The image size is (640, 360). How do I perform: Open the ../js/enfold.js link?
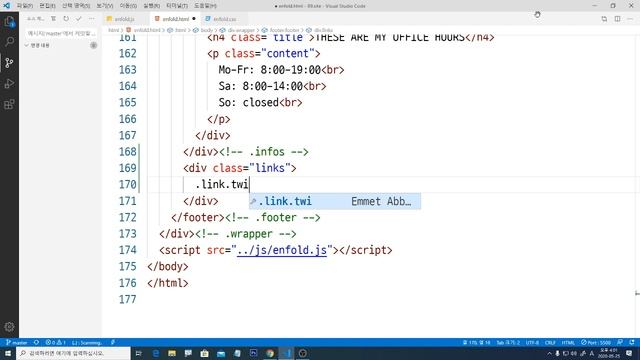tap(282, 250)
